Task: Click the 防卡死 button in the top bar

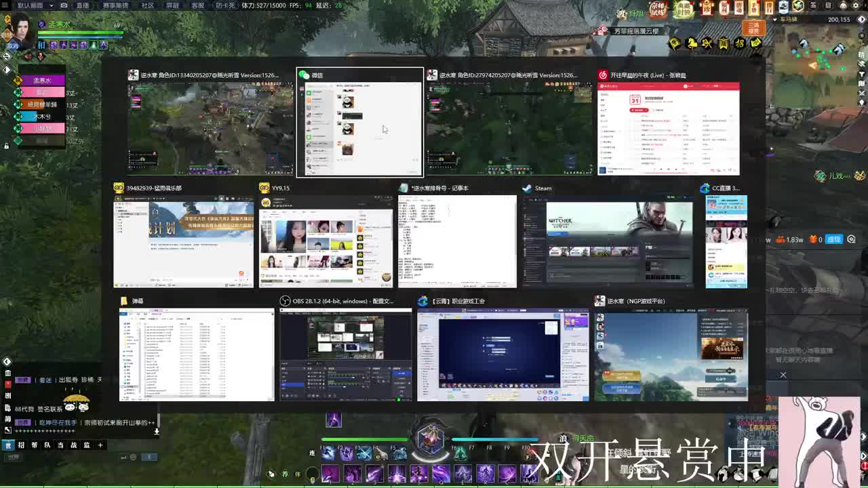Action: coord(225,5)
